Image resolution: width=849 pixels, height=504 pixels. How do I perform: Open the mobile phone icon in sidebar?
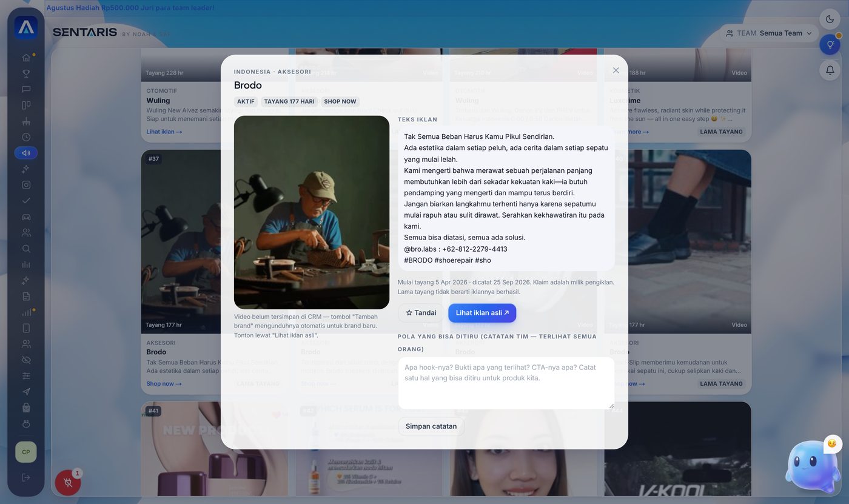tap(26, 328)
